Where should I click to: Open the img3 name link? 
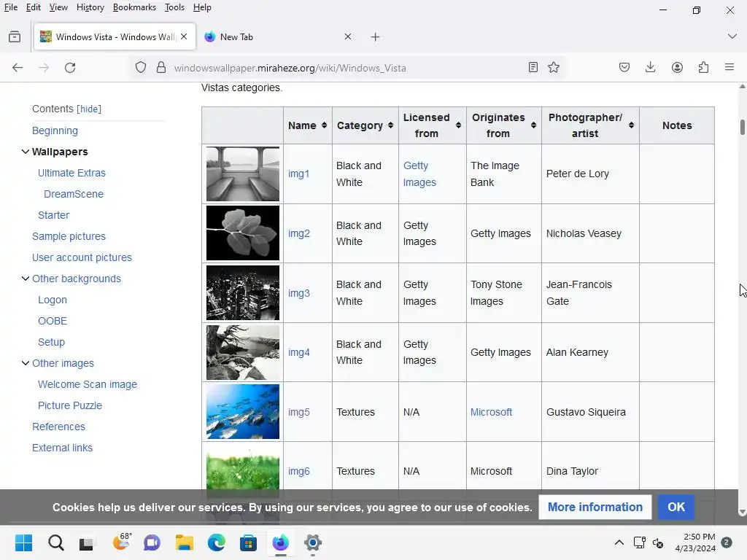[x=298, y=293]
